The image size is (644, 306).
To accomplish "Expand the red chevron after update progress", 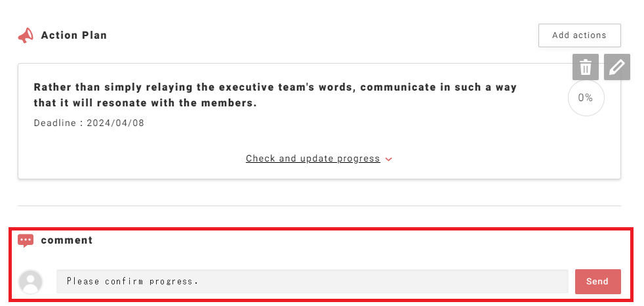I will (x=389, y=159).
